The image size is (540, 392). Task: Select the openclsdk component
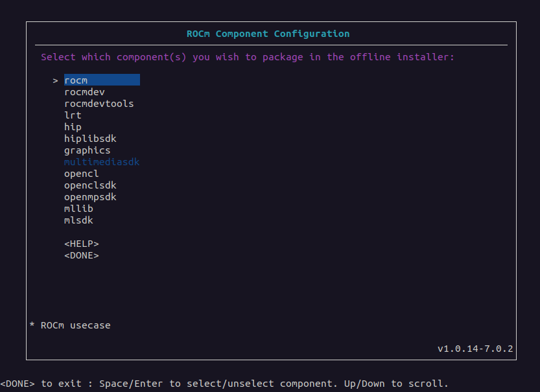90,185
